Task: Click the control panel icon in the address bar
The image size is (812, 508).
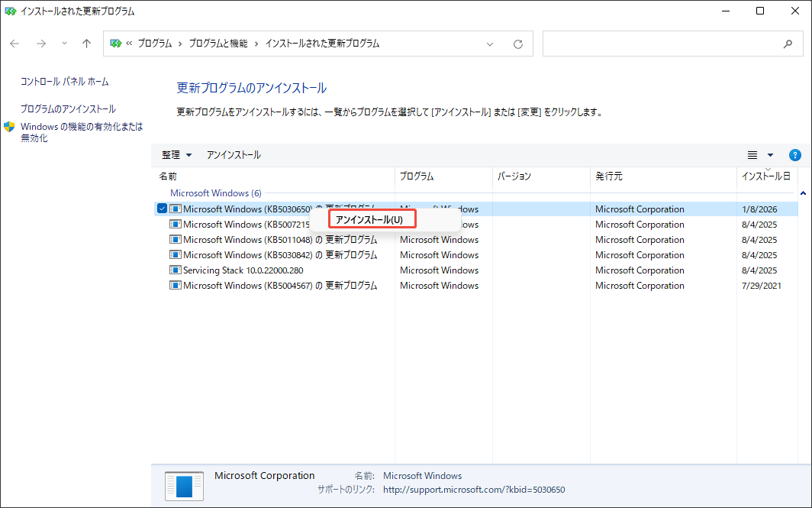Action: point(115,44)
